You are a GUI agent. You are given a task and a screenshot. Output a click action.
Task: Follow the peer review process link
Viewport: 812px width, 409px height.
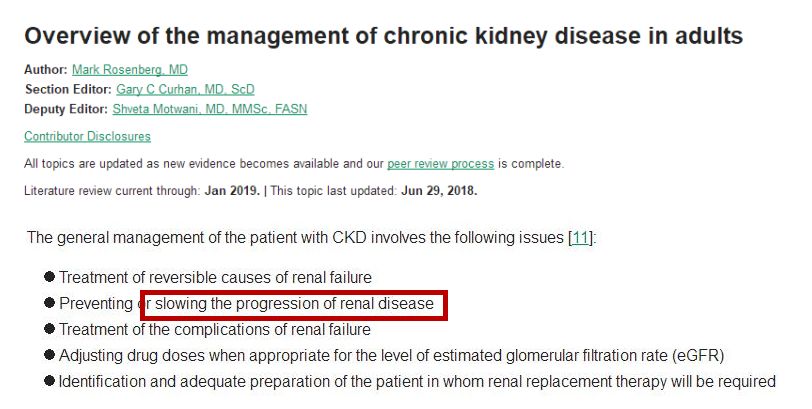pyautogui.click(x=440, y=164)
